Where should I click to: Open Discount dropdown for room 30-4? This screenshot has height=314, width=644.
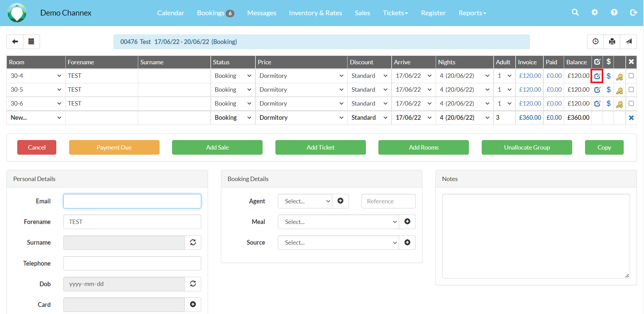(369, 76)
